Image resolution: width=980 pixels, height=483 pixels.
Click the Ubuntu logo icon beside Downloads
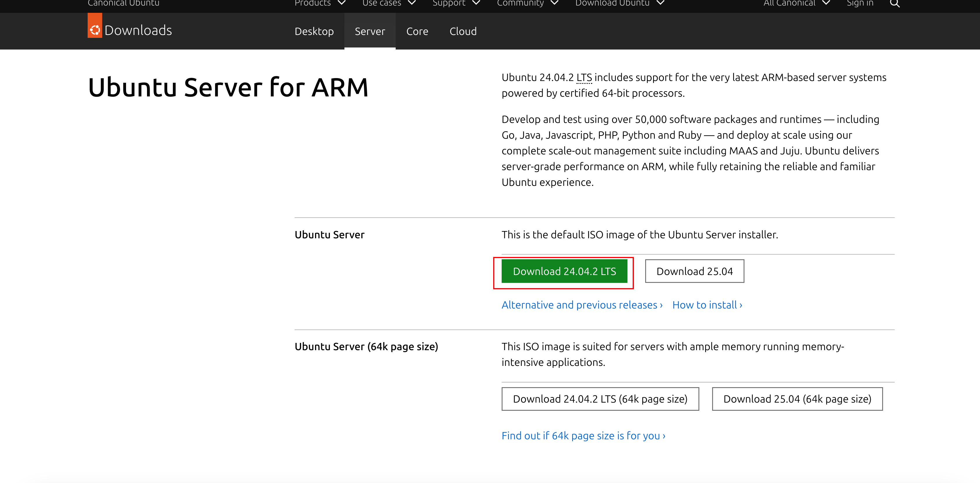(x=95, y=26)
